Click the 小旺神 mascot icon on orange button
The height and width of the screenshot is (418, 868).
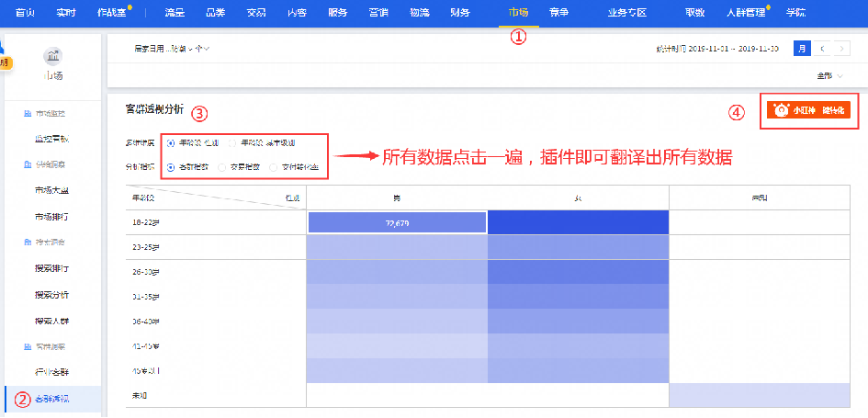coord(782,111)
